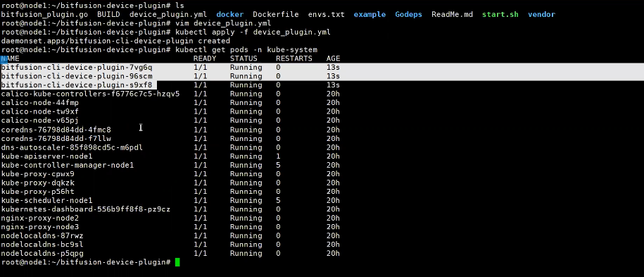Click 13s age of plugin-7vg6q pod
The height and width of the screenshot is (277, 644).
[333, 68]
